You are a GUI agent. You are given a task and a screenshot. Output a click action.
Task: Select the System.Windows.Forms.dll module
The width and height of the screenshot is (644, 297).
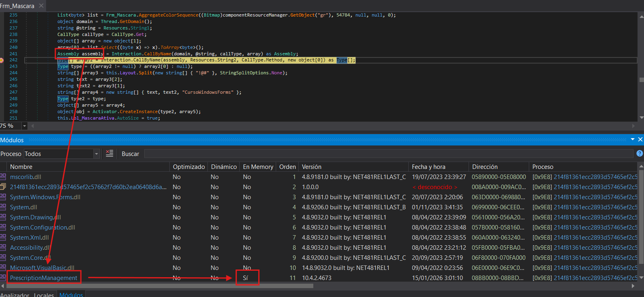(x=45, y=197)
